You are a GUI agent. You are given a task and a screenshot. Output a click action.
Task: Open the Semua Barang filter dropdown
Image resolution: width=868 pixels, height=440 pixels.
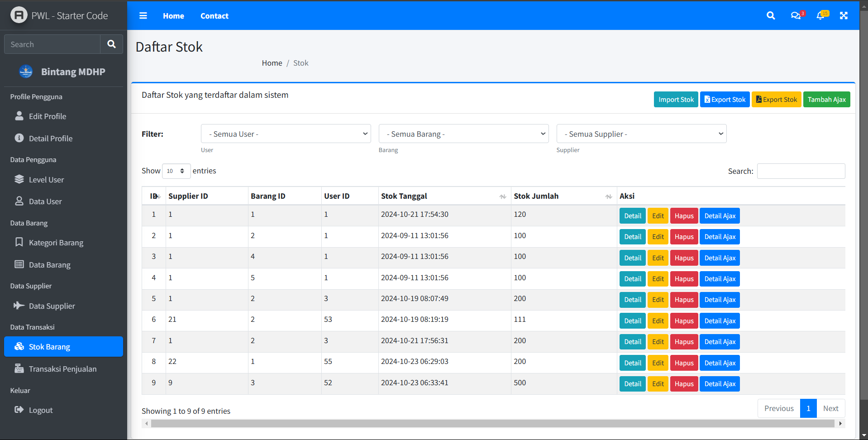tap(464, 134)
